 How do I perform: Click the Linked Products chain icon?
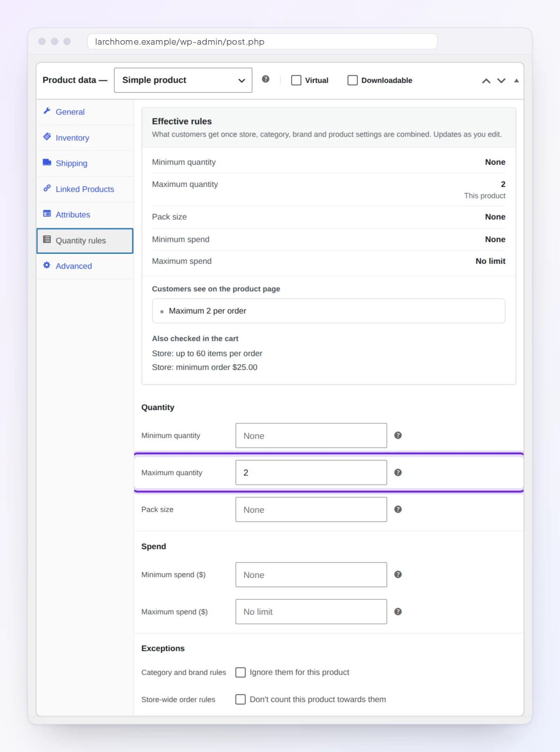point(47,188)
